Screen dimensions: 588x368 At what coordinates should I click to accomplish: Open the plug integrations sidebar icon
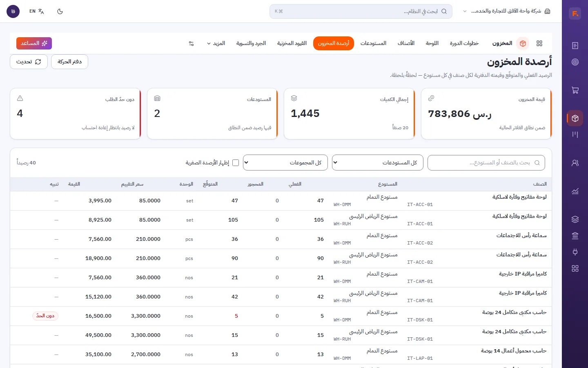coord(575,252)
